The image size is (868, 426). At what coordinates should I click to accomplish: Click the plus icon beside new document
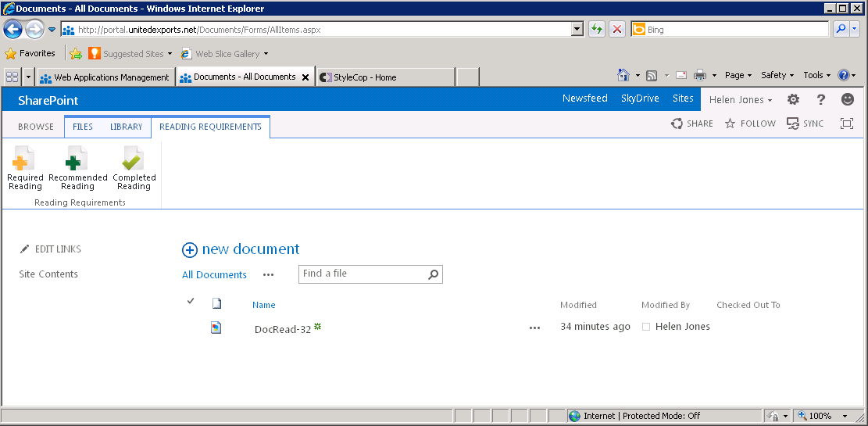point(189,250)
